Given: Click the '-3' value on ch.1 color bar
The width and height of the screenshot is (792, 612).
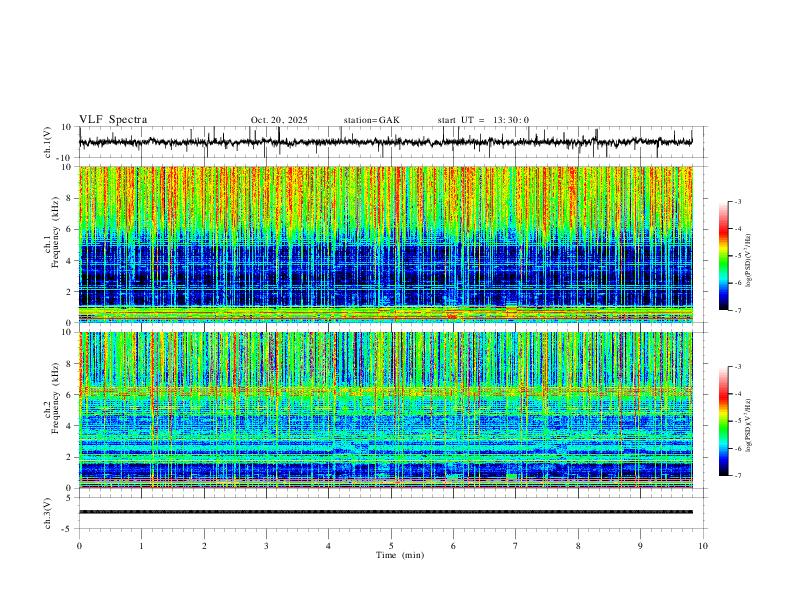Looking at the screenshot, I should (x=738, y=202).
